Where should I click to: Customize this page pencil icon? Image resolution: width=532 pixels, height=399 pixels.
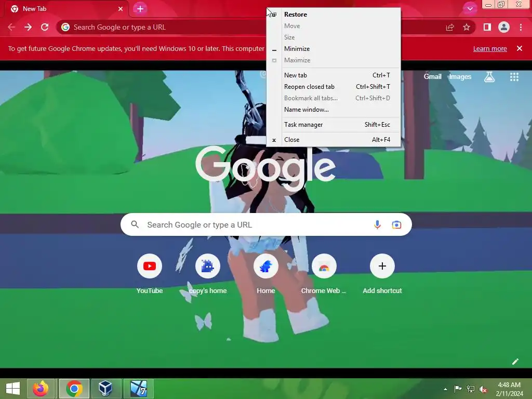point(515,362)
